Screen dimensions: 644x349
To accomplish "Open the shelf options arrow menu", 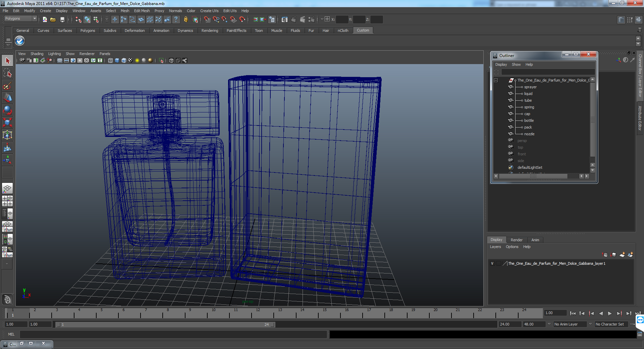I will pyautogui.click(x=8, y=45).
